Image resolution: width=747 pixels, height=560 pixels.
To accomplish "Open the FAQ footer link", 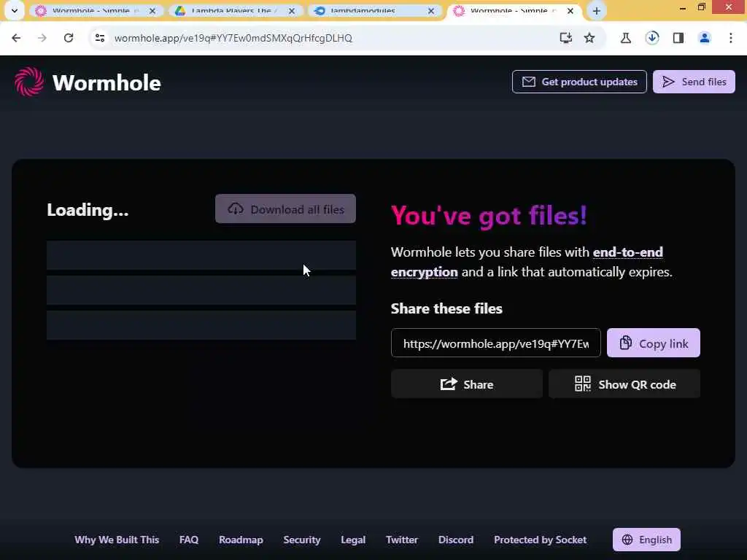I will (x=189, y=540).
